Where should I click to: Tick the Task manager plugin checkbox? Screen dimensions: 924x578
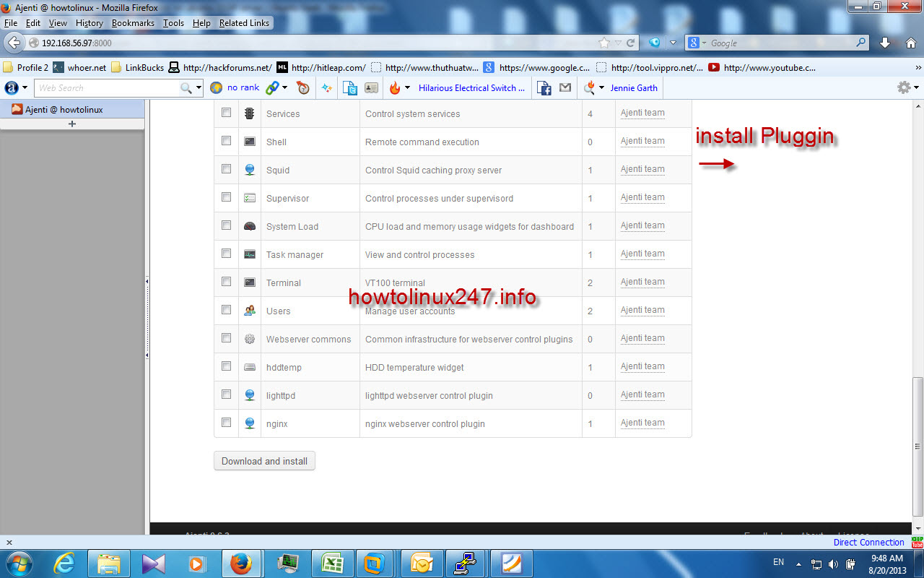tap(226, 254)
